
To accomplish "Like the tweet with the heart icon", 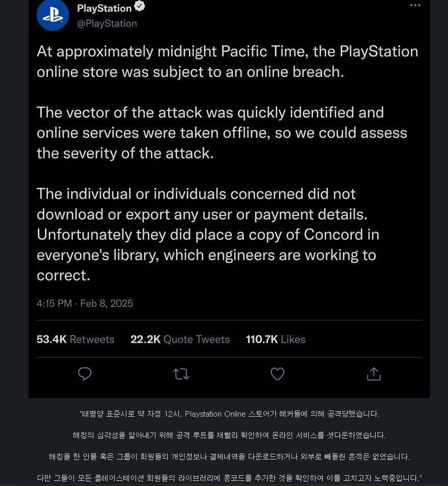I will pyautogui.click(x=277, y=374).
